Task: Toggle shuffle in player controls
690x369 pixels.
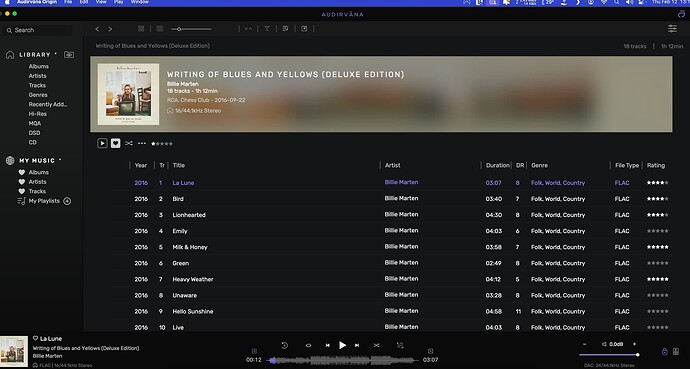Action: (376, 345)
